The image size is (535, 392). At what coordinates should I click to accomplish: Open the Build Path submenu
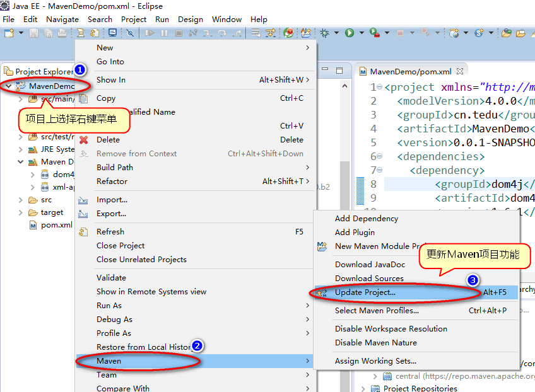[115, 168]
